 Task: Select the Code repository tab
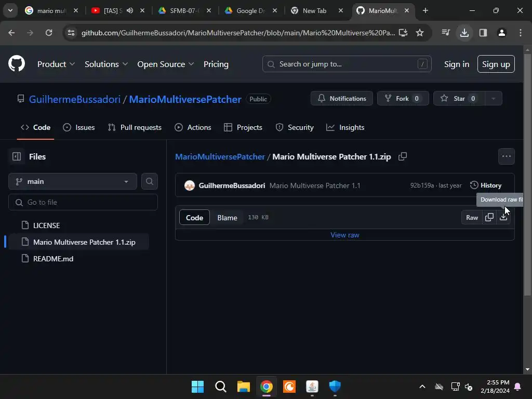click(36, 127)
